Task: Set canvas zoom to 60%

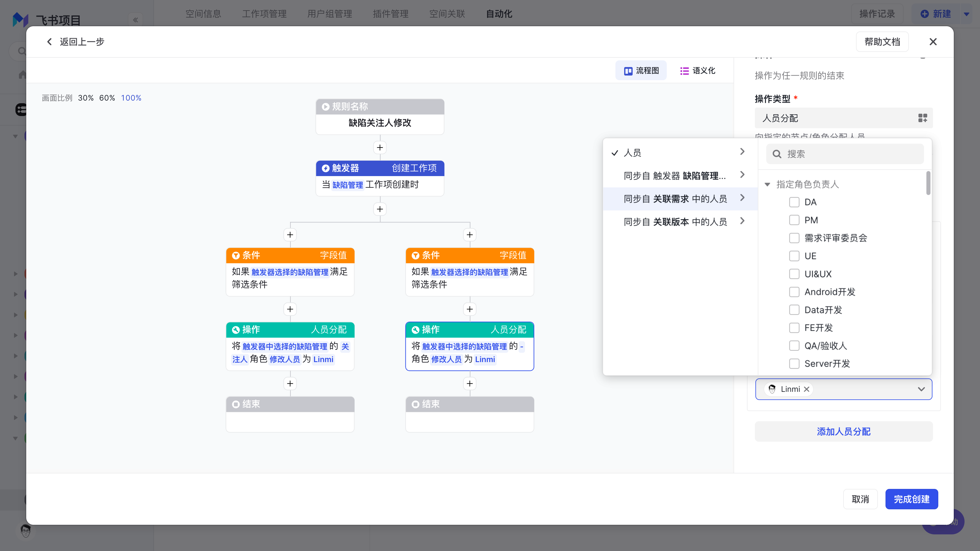Action: click(107, 98)
